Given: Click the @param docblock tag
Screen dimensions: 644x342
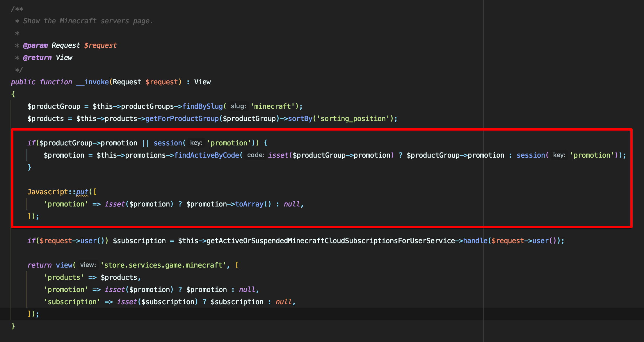Looking at the screenshot, I should click(x=35, y=45).
